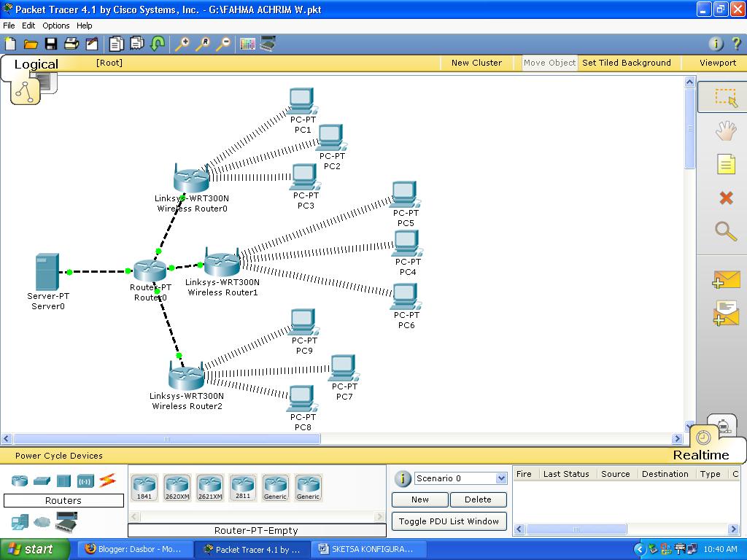
Task: Click Set Tiled Background
Action: [x=627, y=63]
